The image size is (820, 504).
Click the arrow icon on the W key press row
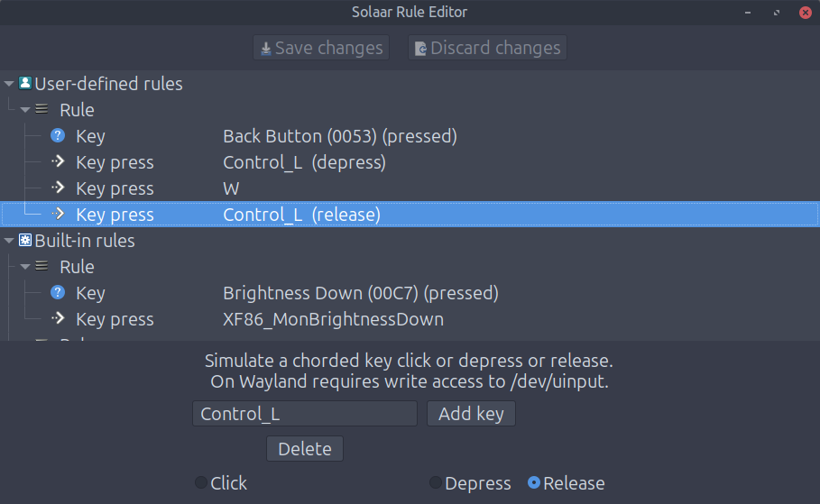click(58, 188)
